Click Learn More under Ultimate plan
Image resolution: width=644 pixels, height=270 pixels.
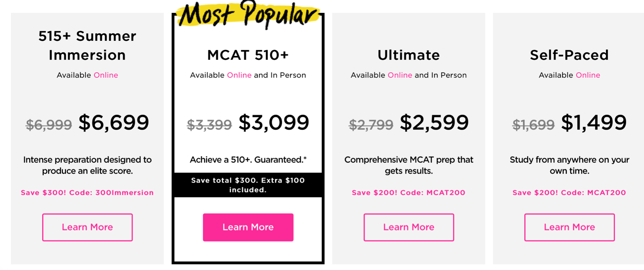[409, 227]
